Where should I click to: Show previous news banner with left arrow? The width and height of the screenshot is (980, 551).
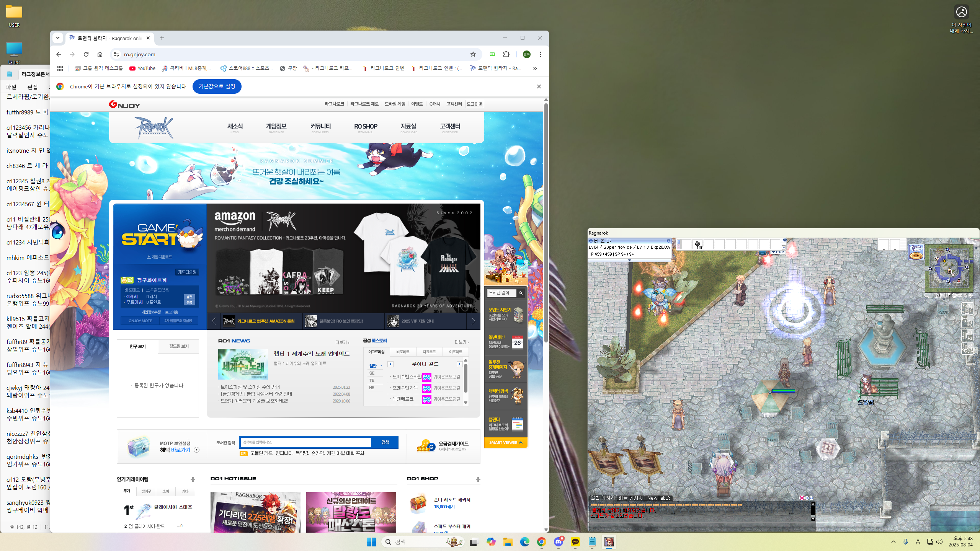point(214,321)
